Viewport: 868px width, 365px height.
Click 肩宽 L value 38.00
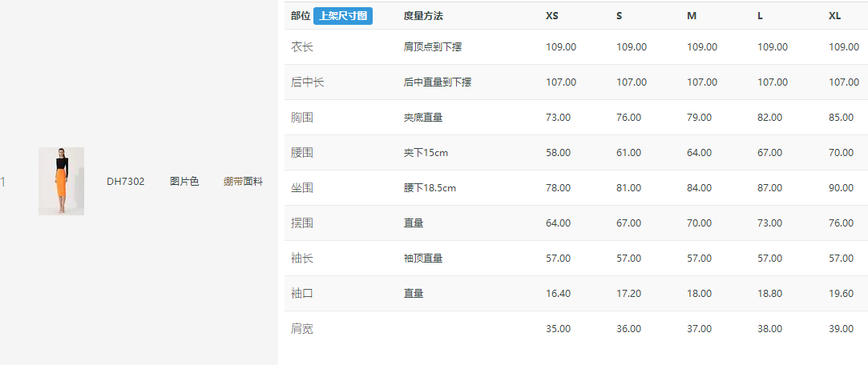770,329
